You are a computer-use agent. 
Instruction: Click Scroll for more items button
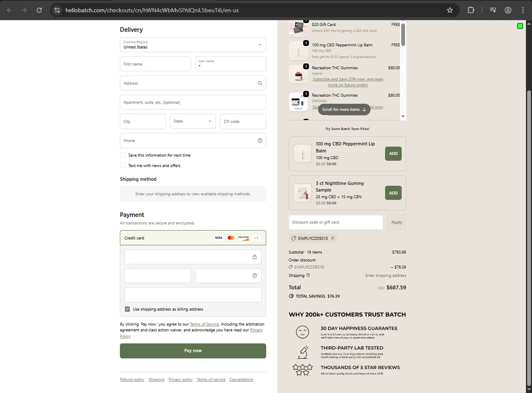coord(344,109)
